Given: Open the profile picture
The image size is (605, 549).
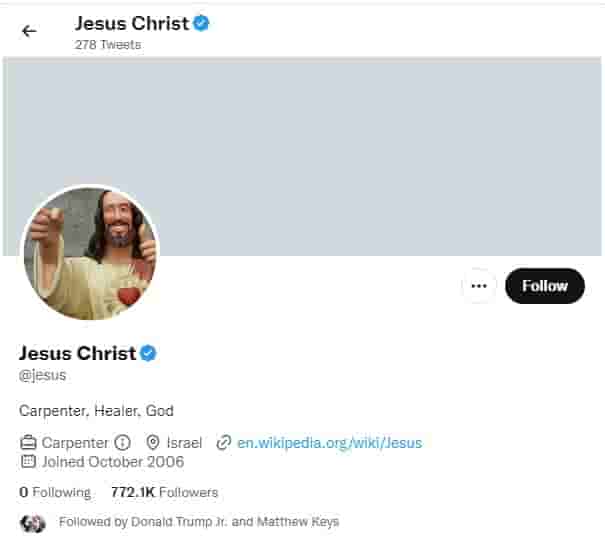Looking at the screenshot, I should point(90,253).
